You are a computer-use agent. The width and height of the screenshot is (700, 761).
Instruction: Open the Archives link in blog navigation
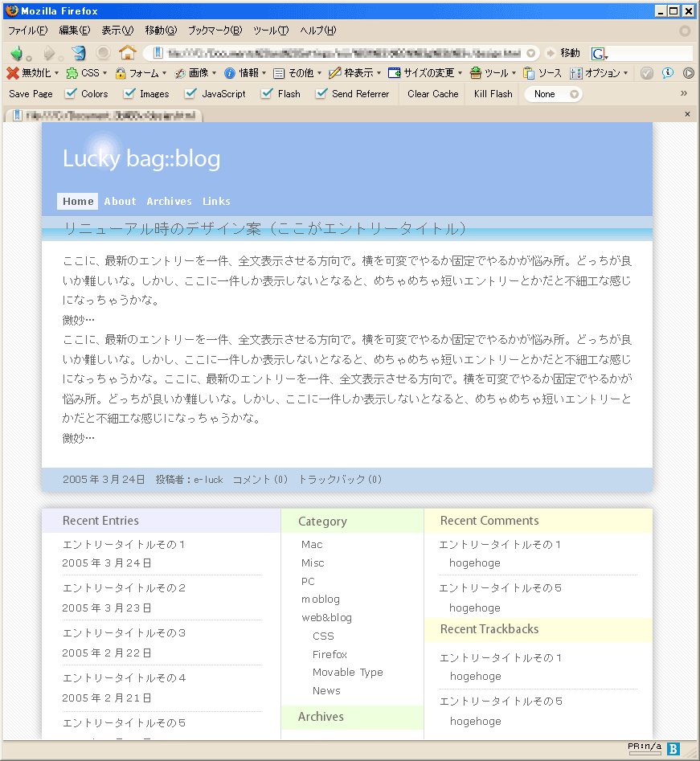169,202
